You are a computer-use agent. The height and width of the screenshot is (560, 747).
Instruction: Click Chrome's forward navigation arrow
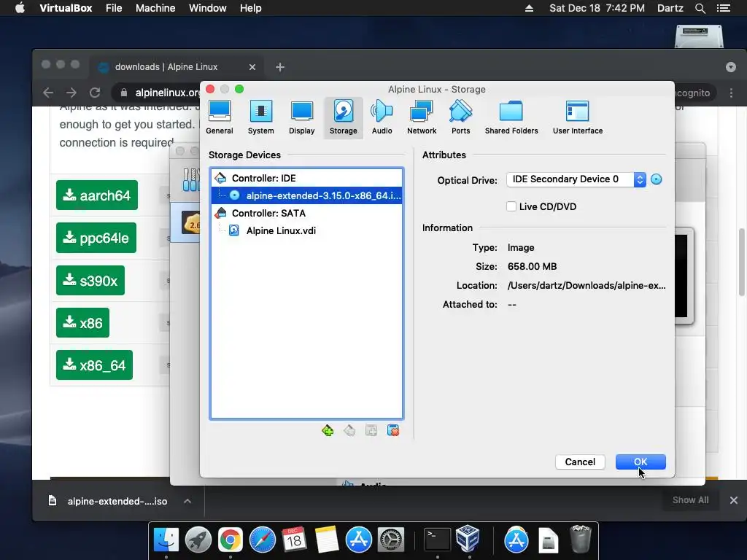click(x=71, y=93)
